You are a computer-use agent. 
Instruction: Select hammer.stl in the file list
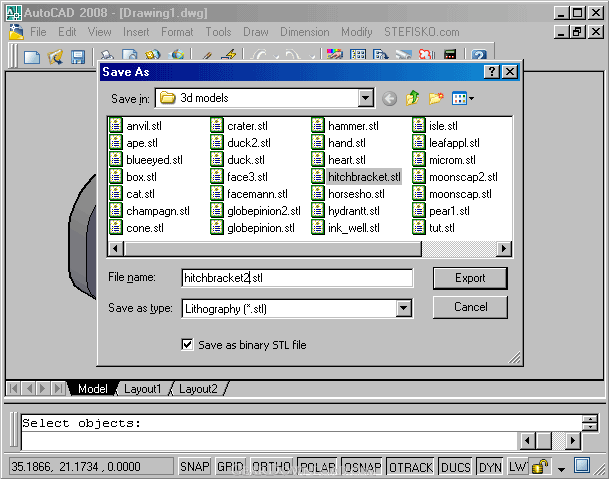(353, 126)
